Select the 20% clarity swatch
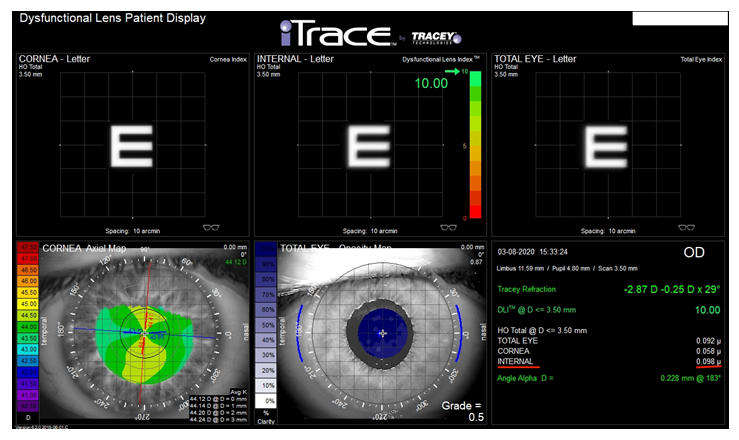Screen dimensions: 739x440 click(x=266, y=370)
